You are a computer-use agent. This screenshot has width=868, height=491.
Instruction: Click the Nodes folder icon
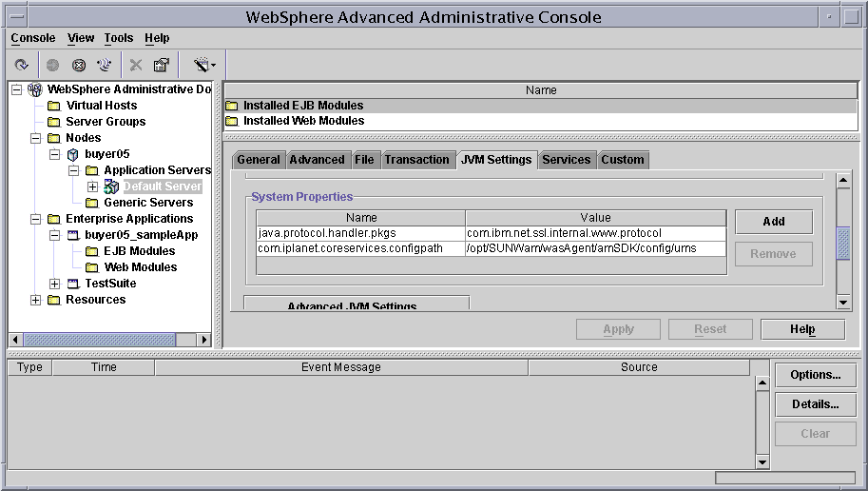tap(53, 138)
